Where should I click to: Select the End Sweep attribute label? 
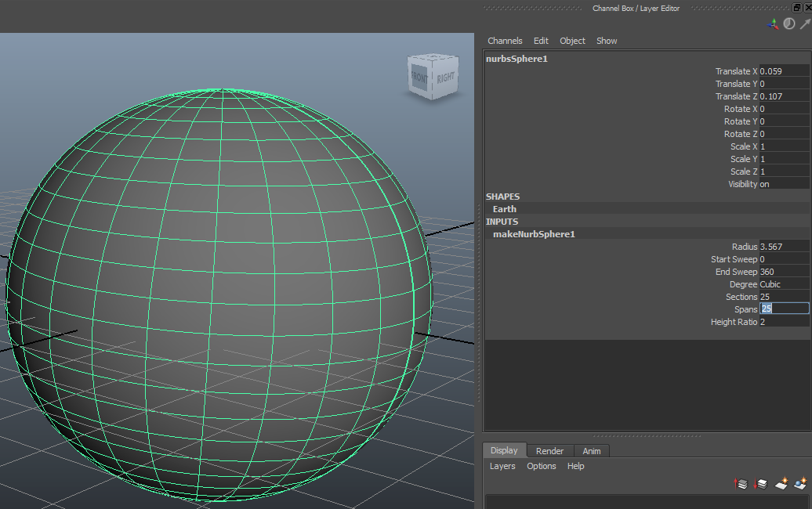click(x=737, y=272)
